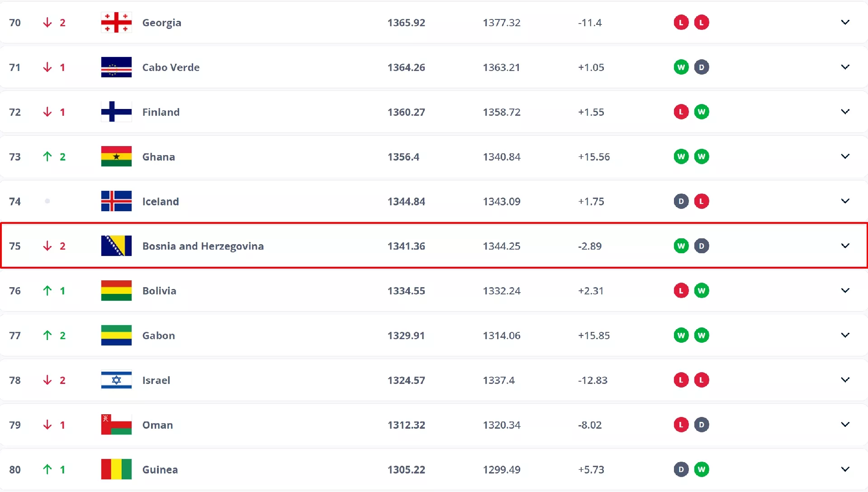868x492 pixels.
Task: Show more details for Finland
Action: (x=845, y=112)
